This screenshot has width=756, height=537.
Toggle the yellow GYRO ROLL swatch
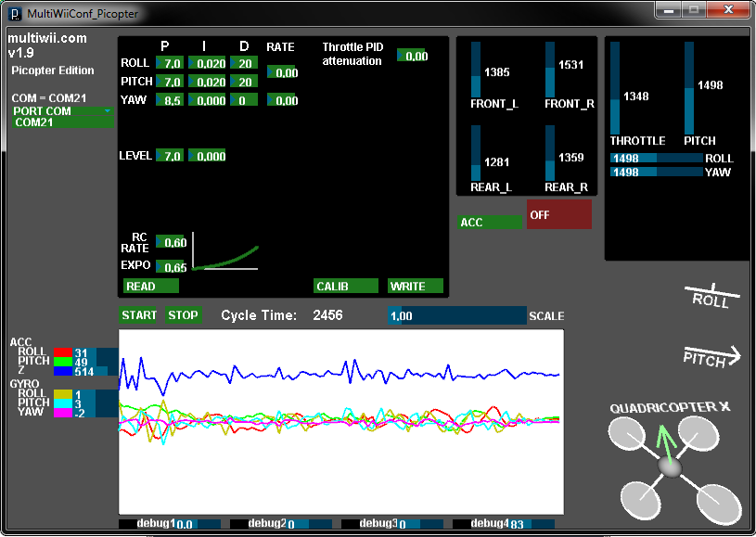point(63,394)
